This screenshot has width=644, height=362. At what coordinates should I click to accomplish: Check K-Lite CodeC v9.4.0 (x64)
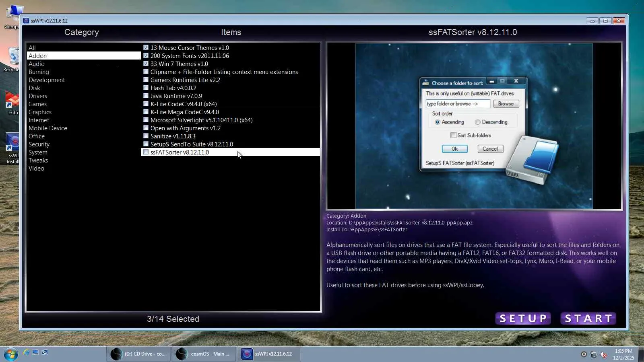click(146, 104)
